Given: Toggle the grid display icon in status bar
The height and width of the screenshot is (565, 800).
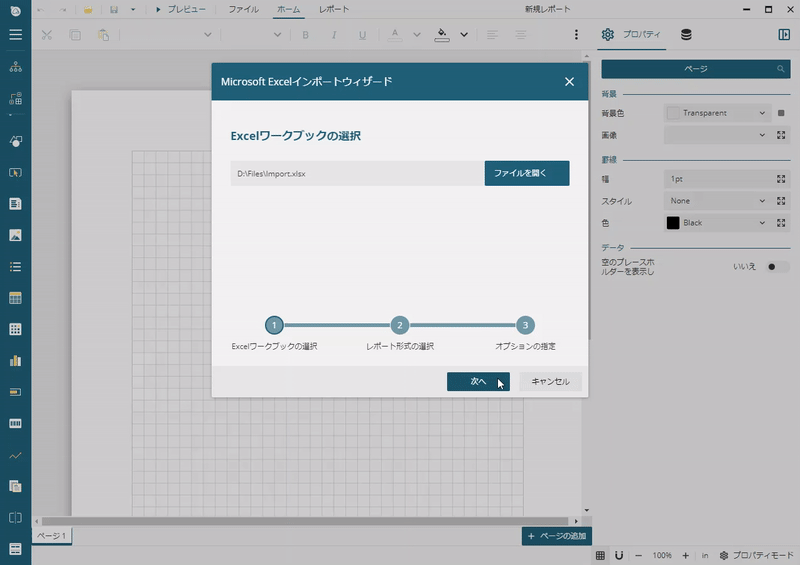Looking at the screenshot, I should point(600,555).
